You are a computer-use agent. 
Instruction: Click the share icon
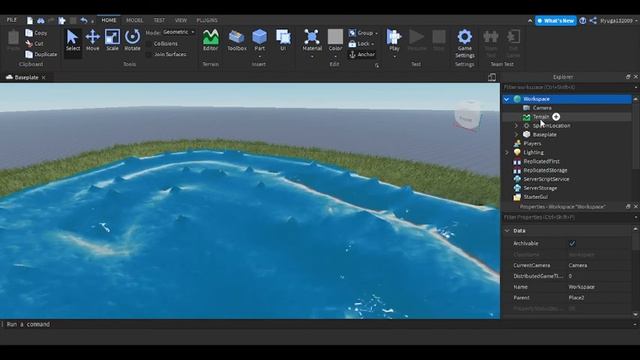click(x=593, y=20)
